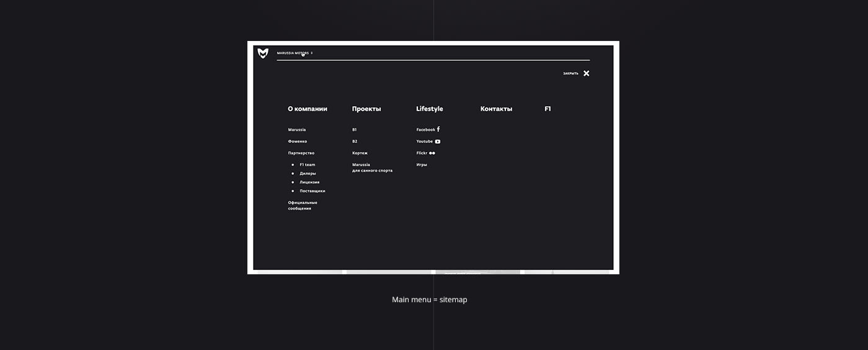
Task: Open Marussia для санного спорта link
Action: pos(372,168)
